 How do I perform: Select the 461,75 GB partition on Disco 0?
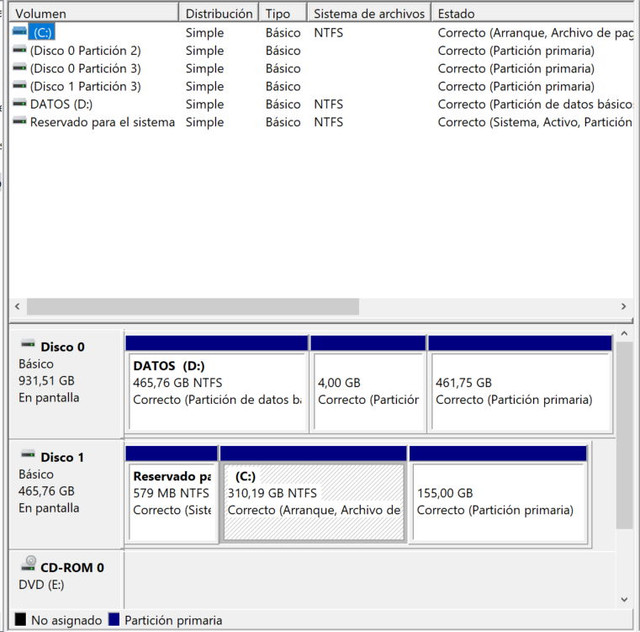pos(520,384)
